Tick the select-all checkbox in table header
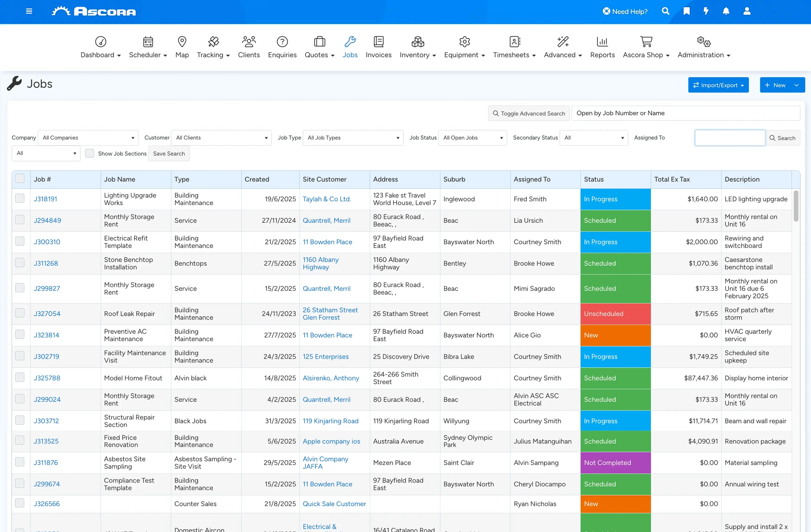The image size is (811, 532). [20, 178]
